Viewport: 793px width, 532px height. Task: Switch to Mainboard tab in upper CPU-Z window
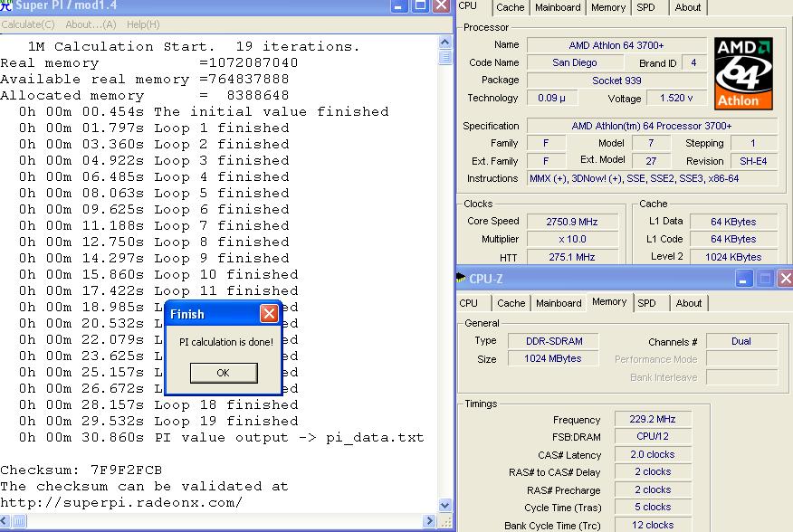[558, 7]
